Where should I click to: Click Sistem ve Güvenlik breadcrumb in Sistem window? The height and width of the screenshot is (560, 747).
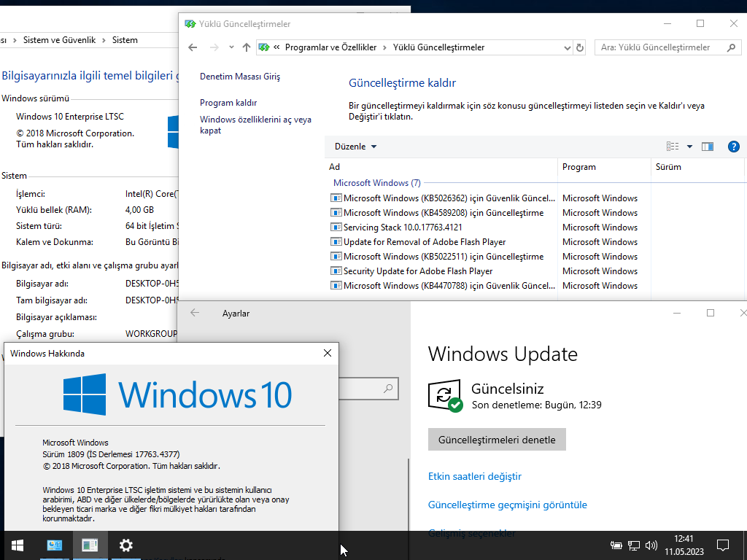coord(60,40)
